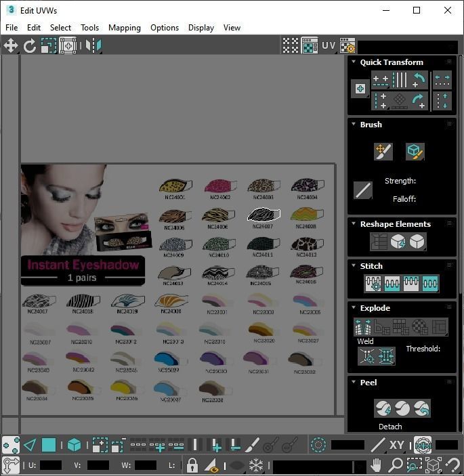Toggle the Lock Selection padlock
This screenshot has height=476, width=464.
pyautogui.click(x=192, y=464)
